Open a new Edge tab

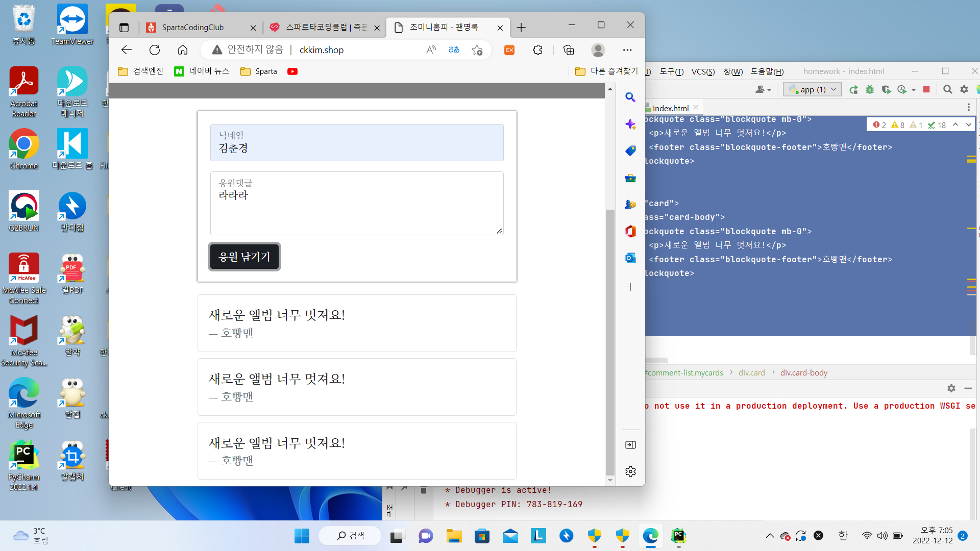521,28
